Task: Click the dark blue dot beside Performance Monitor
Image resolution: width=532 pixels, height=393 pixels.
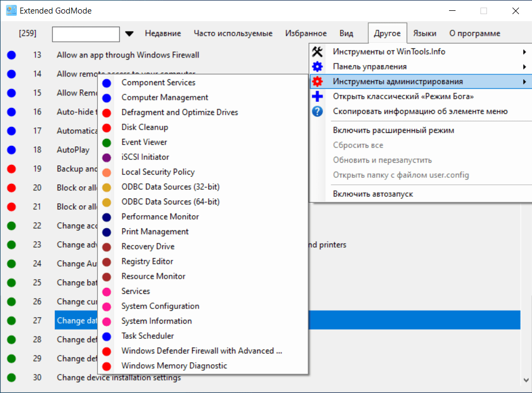Action: (106, 217)
